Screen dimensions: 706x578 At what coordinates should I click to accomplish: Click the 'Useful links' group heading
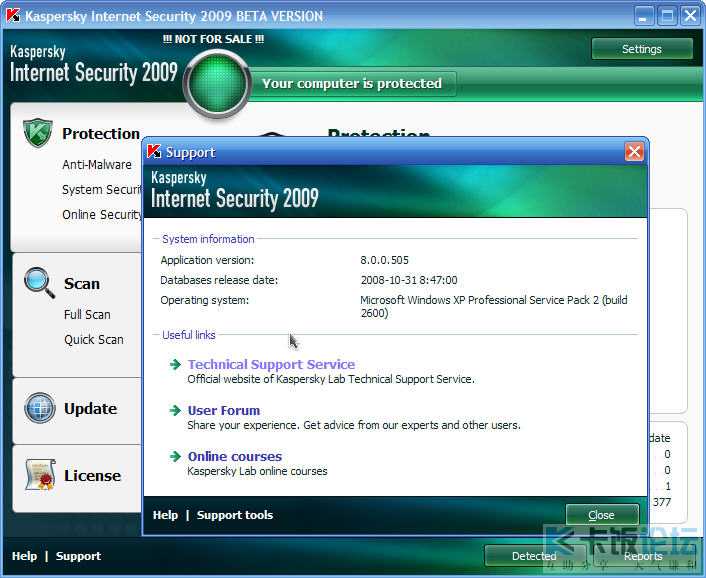tap(189, 335)
